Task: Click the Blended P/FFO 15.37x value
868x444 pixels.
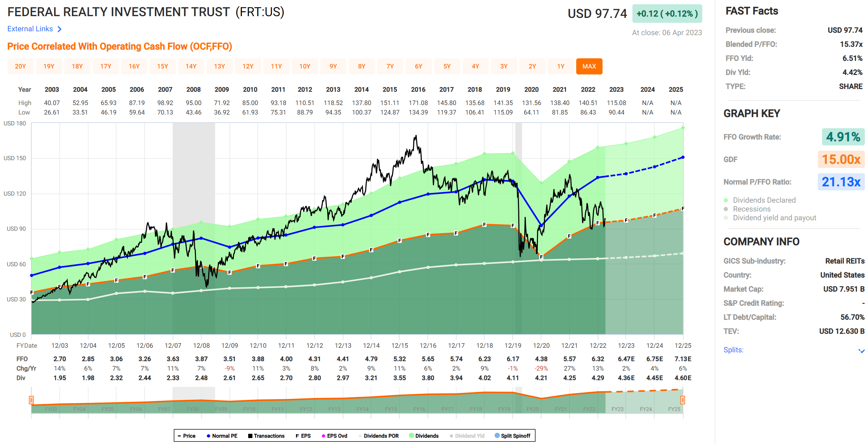Action: click(x=851, y=44)
